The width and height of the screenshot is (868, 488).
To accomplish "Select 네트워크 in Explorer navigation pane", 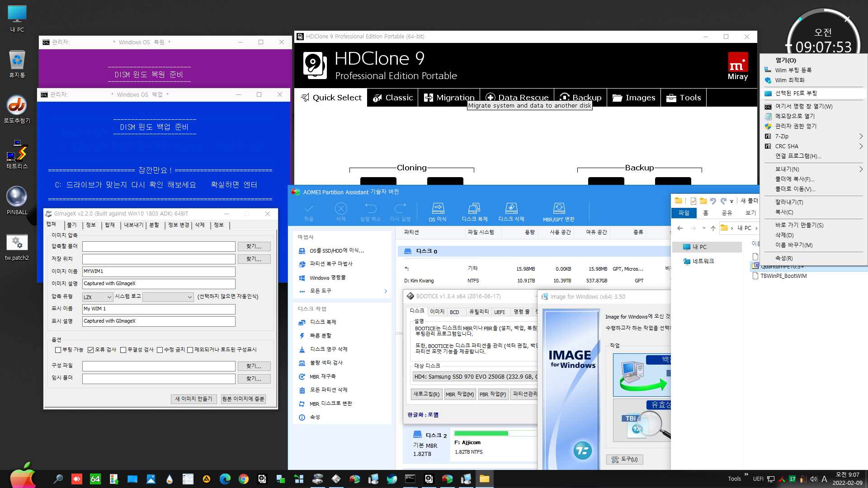I will (x=703, y=261).
